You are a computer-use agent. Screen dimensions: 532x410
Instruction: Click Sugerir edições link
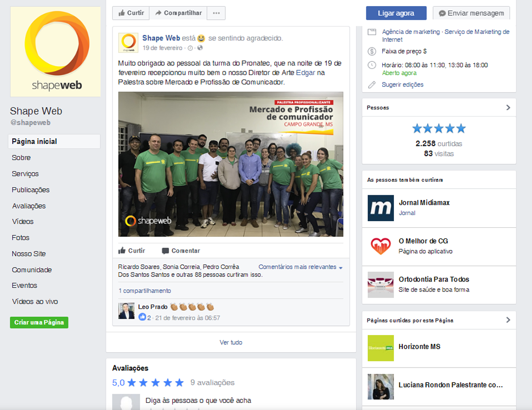click(x=402, y=85)
